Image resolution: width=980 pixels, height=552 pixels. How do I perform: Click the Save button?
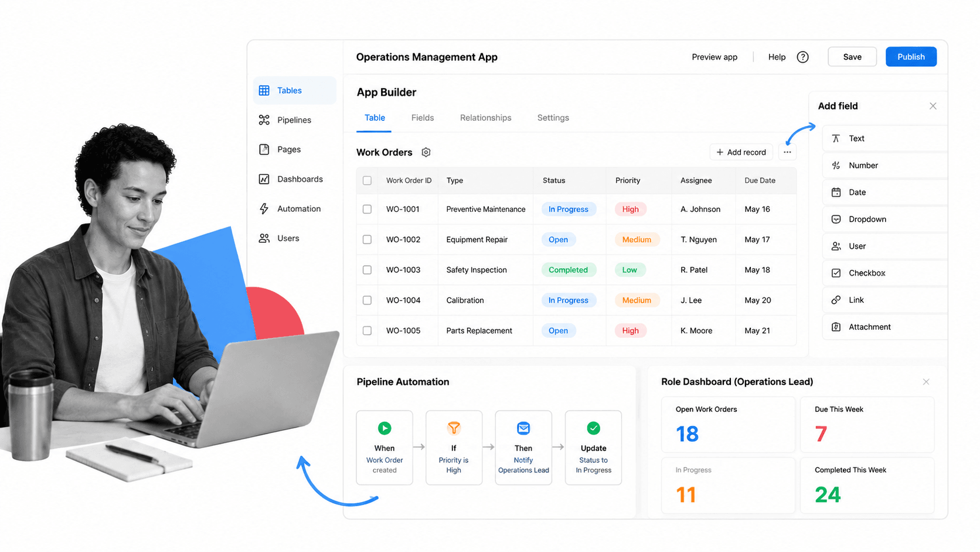coord(852,57)
